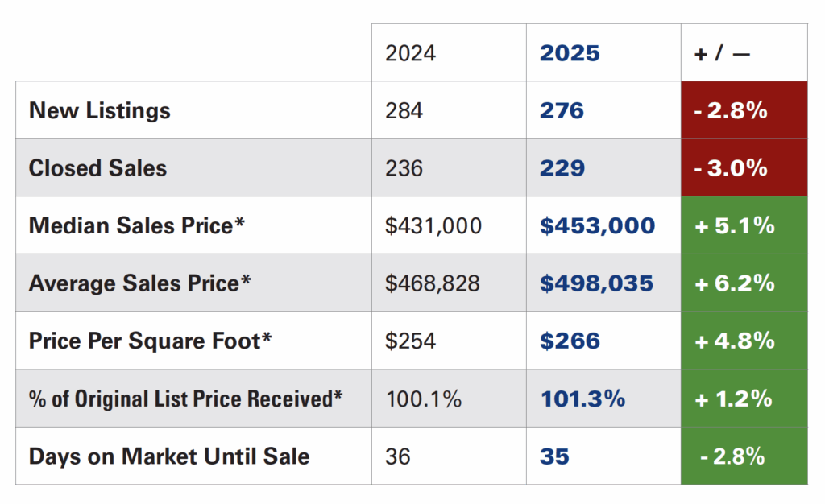
Task: Select the Price Per Square Foot* label
Action: coord(150,341)
